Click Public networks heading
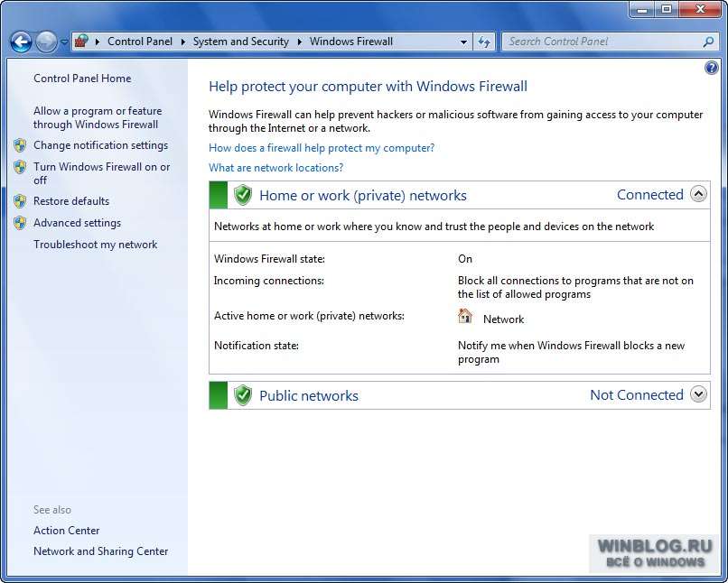 (x=309, y=395)
